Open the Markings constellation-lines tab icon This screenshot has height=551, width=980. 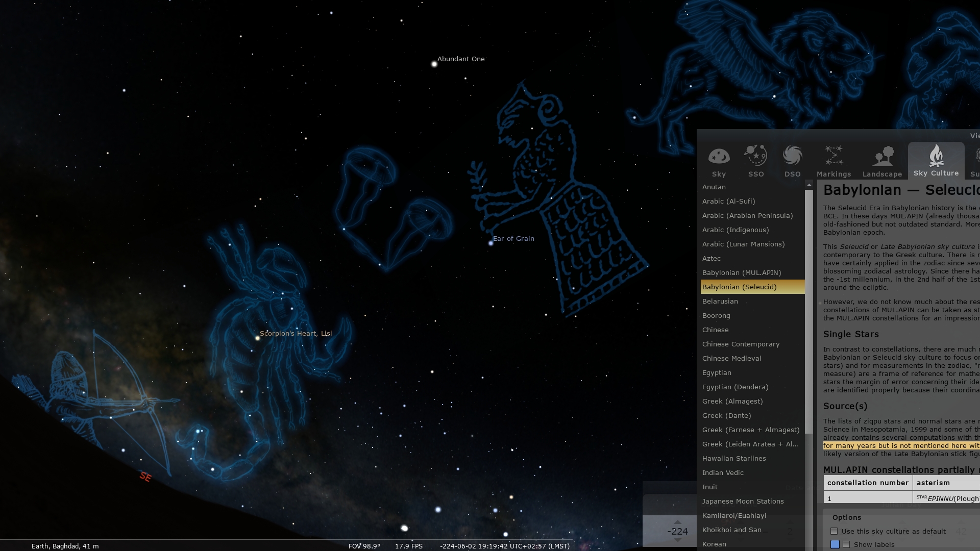[834, 156]
